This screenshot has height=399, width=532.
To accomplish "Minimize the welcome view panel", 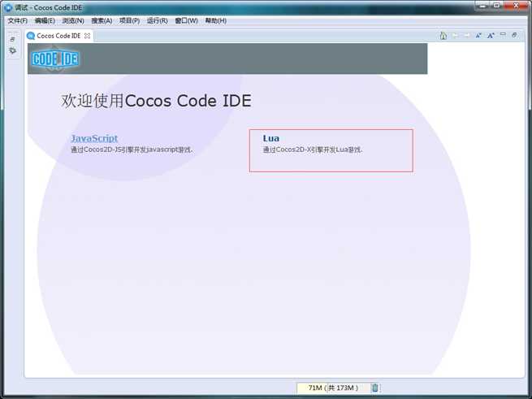I will click(503, 35).
